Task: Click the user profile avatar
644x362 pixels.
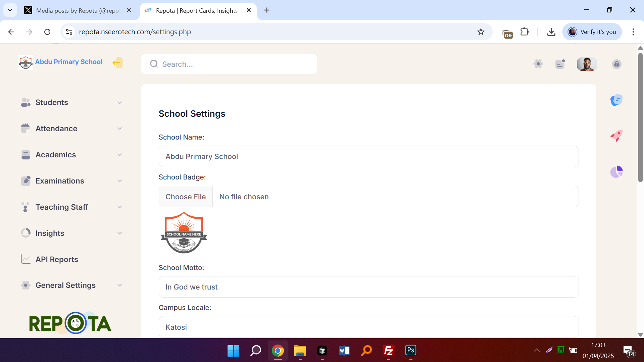Action: click(586, 64)
